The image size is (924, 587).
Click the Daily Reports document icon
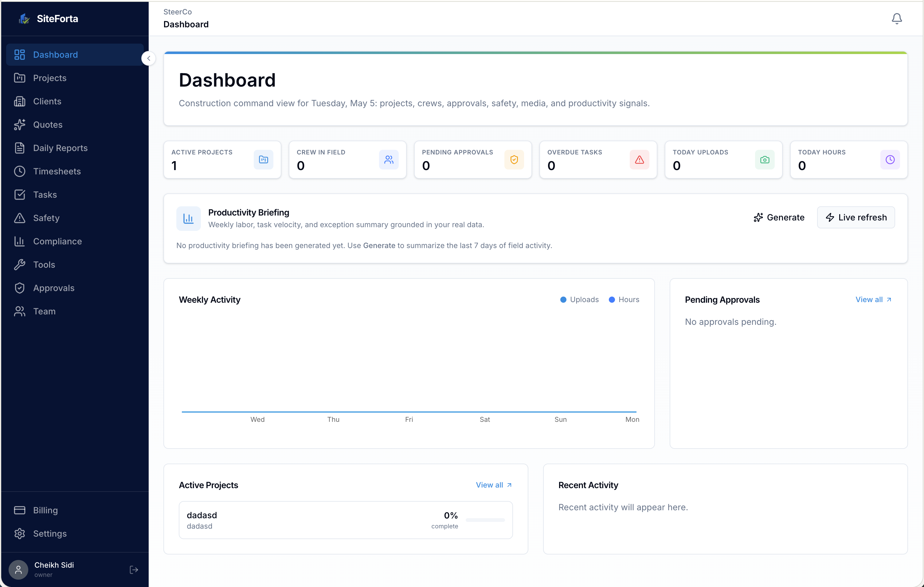(x=20, y=148)
